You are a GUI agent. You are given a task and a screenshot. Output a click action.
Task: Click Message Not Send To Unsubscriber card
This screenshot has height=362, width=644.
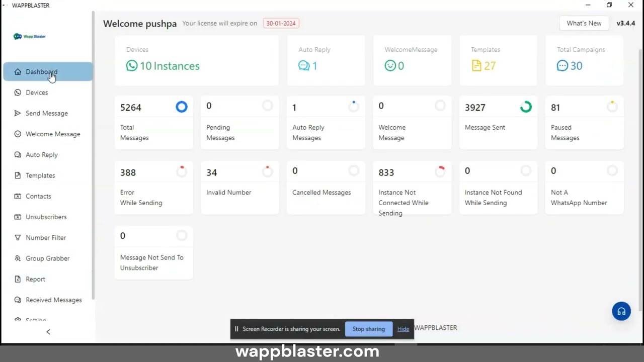[154, 252]
